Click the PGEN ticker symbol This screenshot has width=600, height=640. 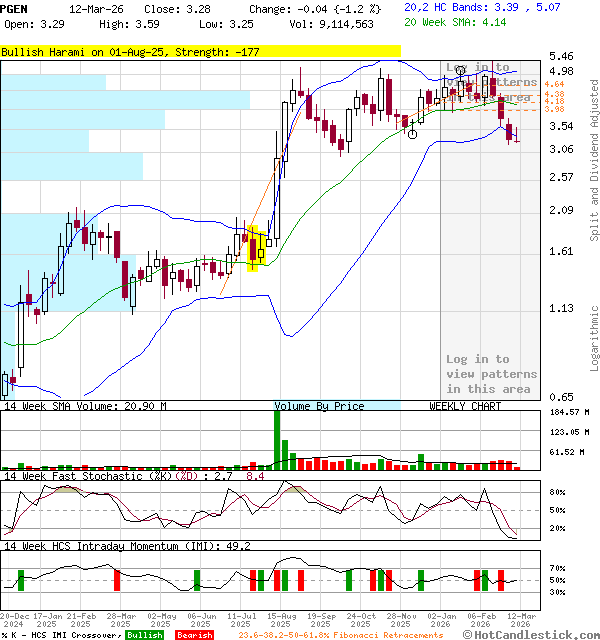click(14, 8)
